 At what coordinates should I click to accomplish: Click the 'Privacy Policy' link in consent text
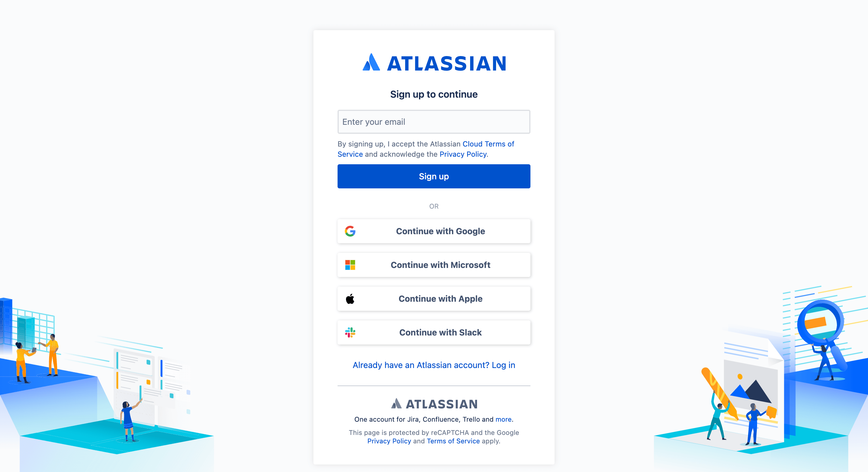[x=463, y=154]
